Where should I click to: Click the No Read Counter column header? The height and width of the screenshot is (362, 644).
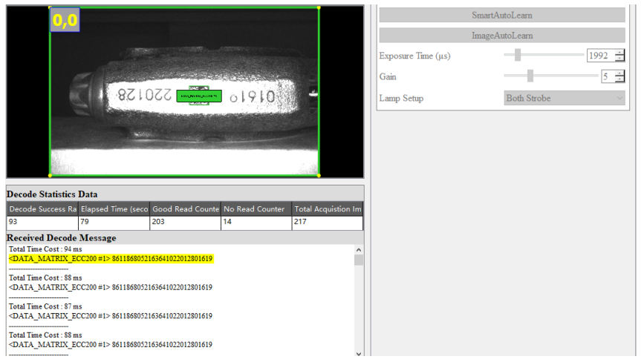click(x=255, y=209)
